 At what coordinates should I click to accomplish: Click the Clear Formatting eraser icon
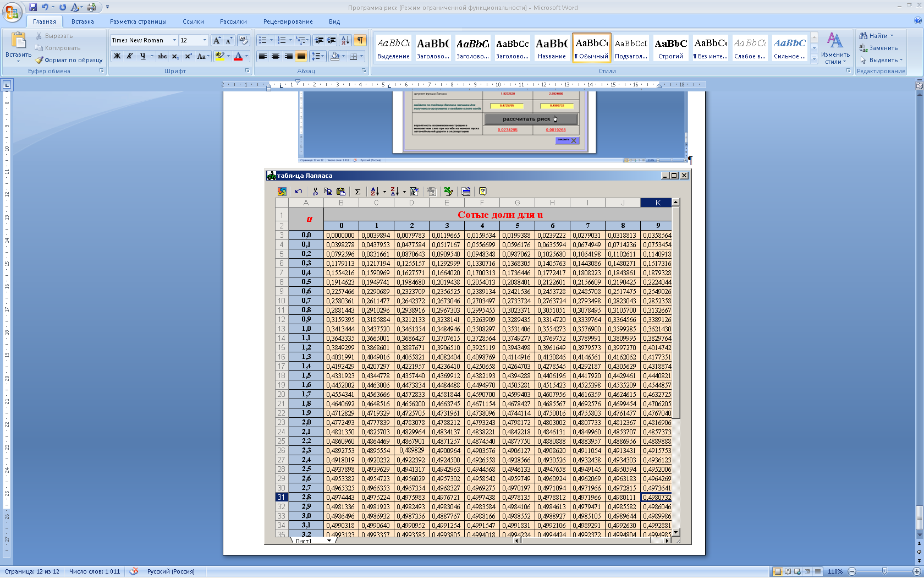[x=244, y=40]
